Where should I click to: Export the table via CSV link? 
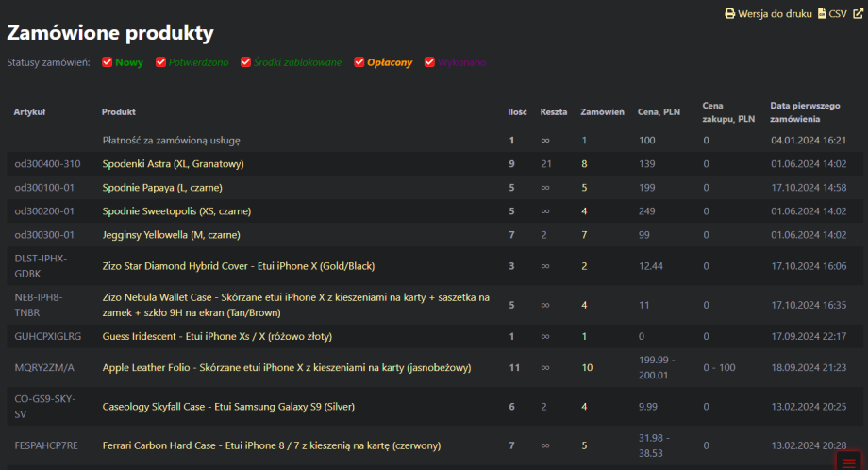[x=838, y=14]
